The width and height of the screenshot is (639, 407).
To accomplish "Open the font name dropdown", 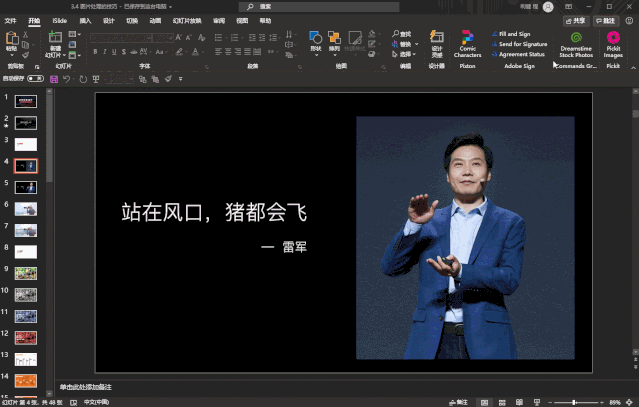I will 149,37.
